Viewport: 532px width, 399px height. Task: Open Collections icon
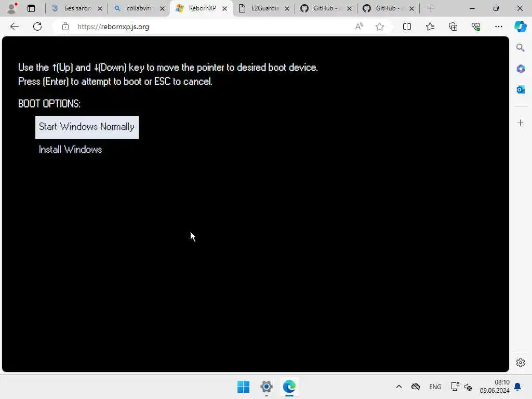pyautogui.click(x=453, y=26)
